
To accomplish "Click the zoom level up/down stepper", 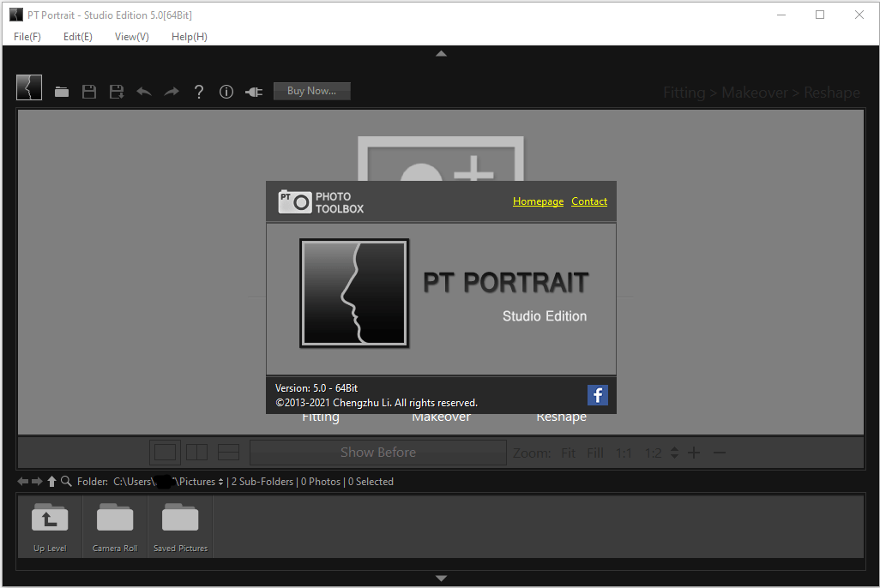I will click(675, 453).
